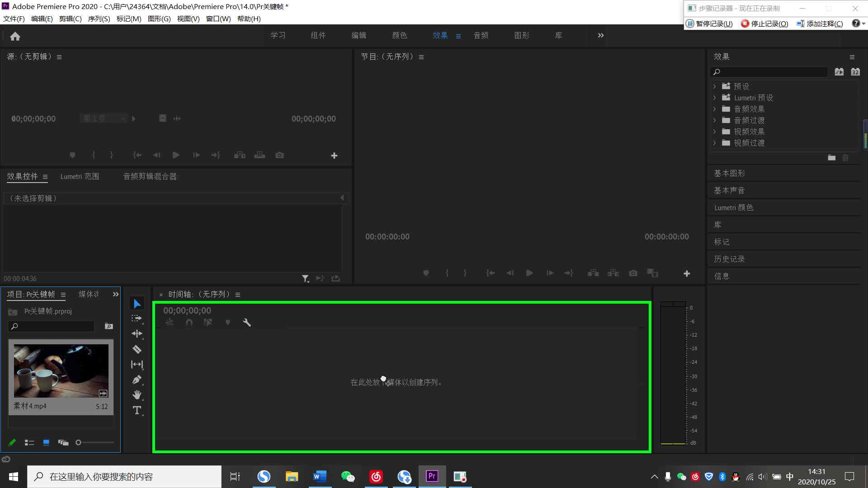Open the Lumetri 颜色 panel
The width and height of the screenshot is (868, 488).
pyautogui.click(x=734, y=207)
